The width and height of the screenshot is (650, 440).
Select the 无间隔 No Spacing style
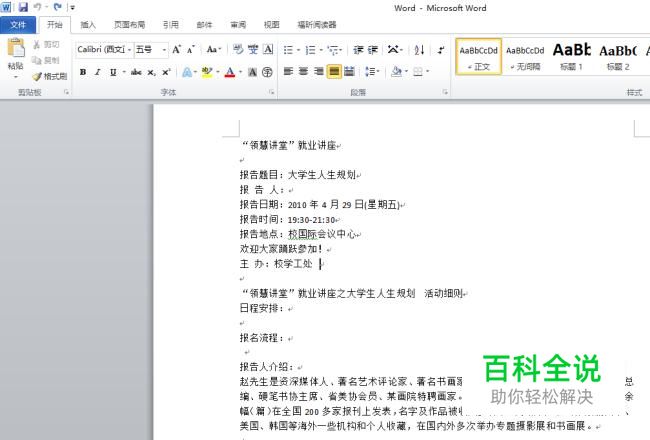(525, 57)
